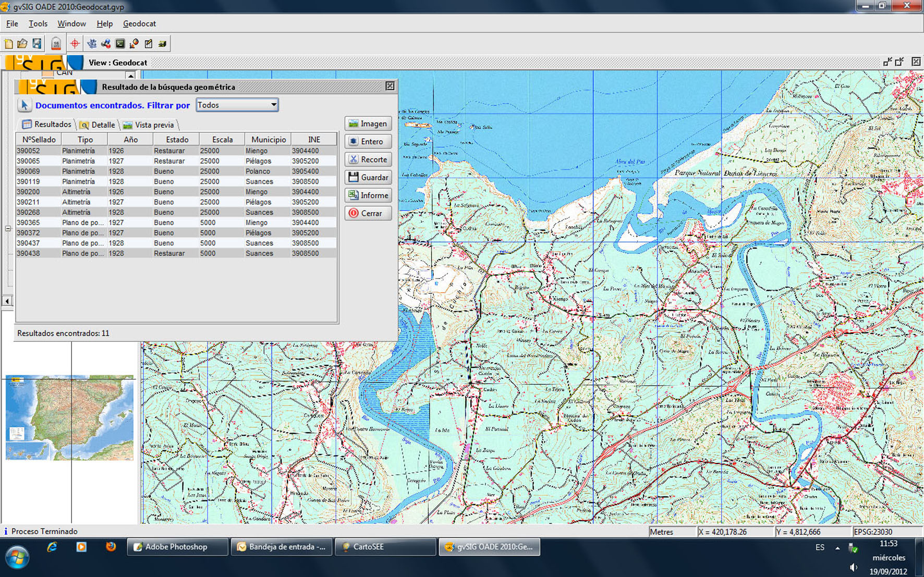Switch to Adobe Photoshop in the taskbar
Image resolution: width=924 pixels, height=577 pixels.
[177, 547]
